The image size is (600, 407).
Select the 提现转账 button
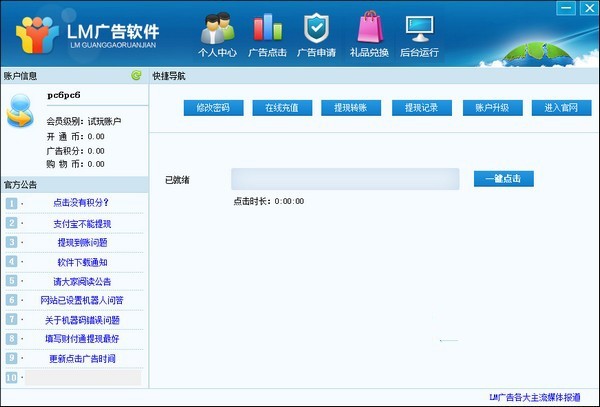[x=351, y=108]
